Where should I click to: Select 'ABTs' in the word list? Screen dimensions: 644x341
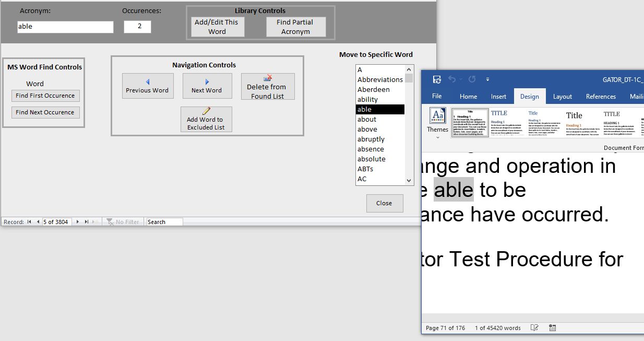tap(380, 169)
